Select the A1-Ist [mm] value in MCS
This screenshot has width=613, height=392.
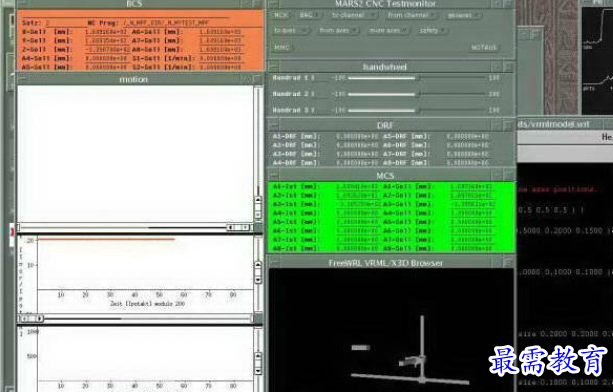coord(357,187)
